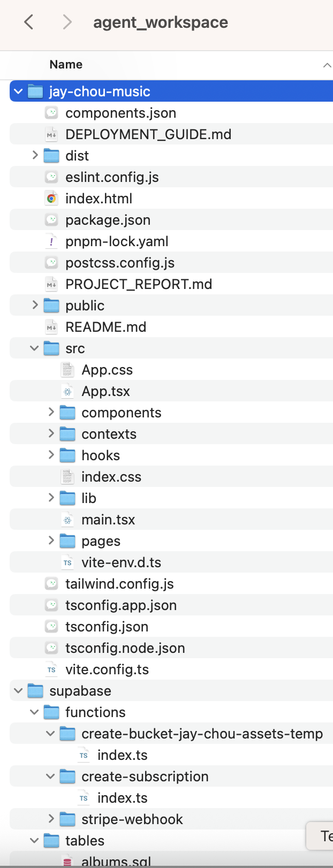Click the TS icon beside vite-env.d.ts
Image resolution: width=333 pixels, height=868 pixels.
pos(67,562)
